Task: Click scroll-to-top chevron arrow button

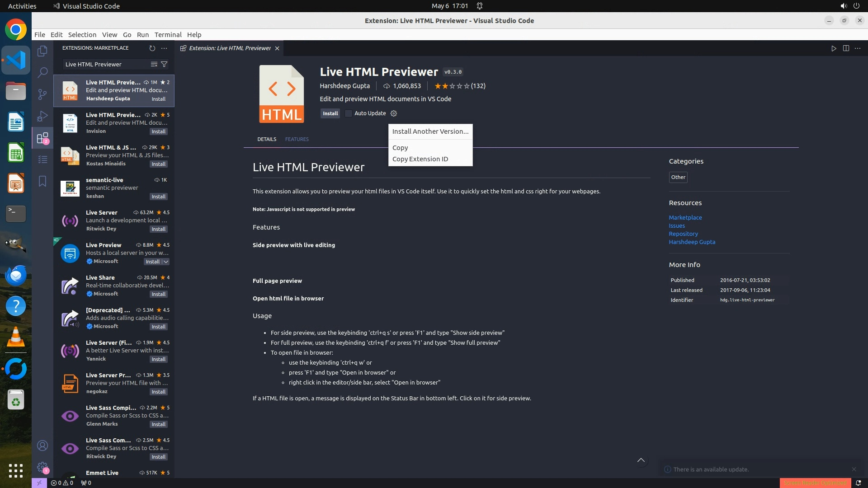Action: pyautogui.click(x=641, y=460)
